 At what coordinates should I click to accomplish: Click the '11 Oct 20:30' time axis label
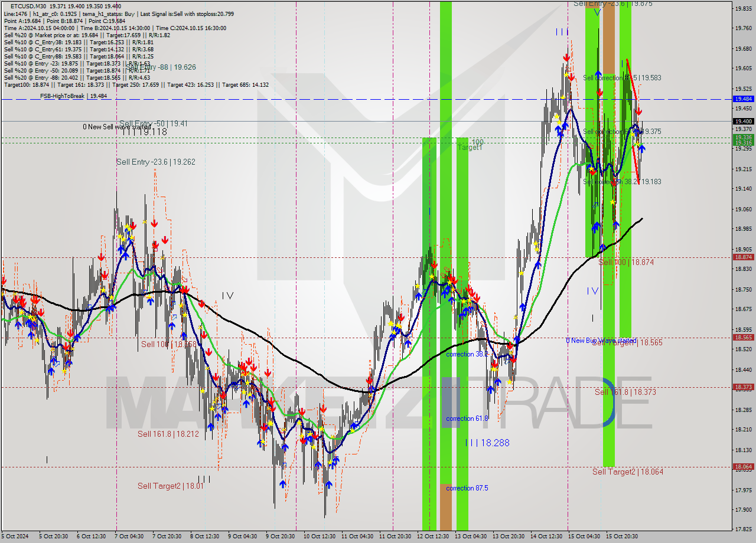[395, 537]
